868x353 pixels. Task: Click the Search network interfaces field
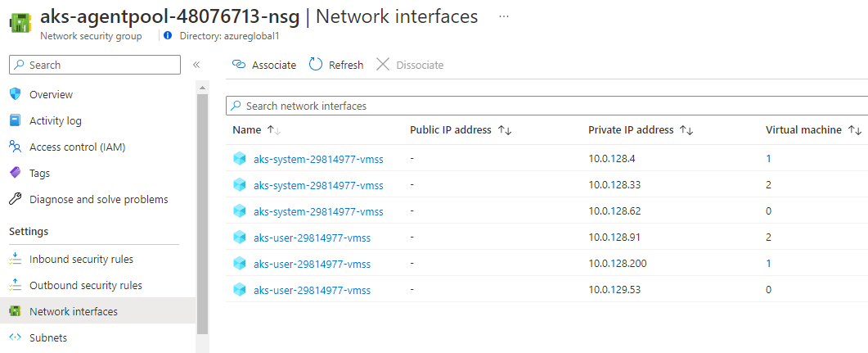(546, 106)
